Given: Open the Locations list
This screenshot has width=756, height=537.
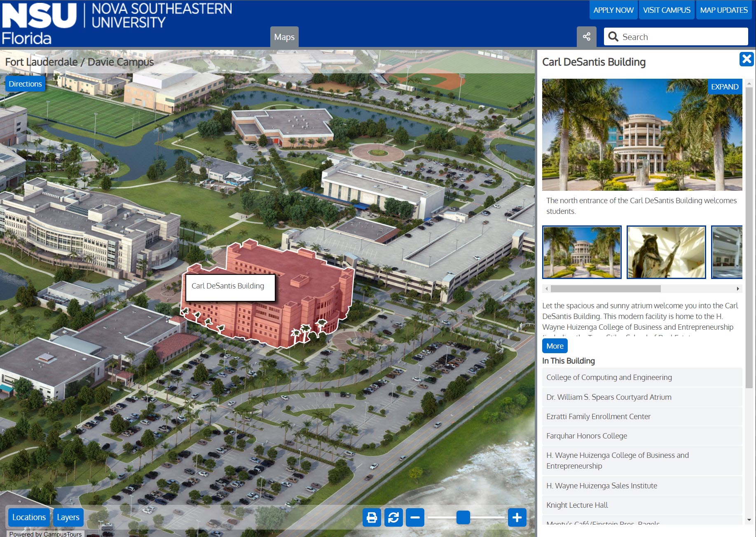Looking at the screenshot, I should pyautogui.click(x=29, y=517).
